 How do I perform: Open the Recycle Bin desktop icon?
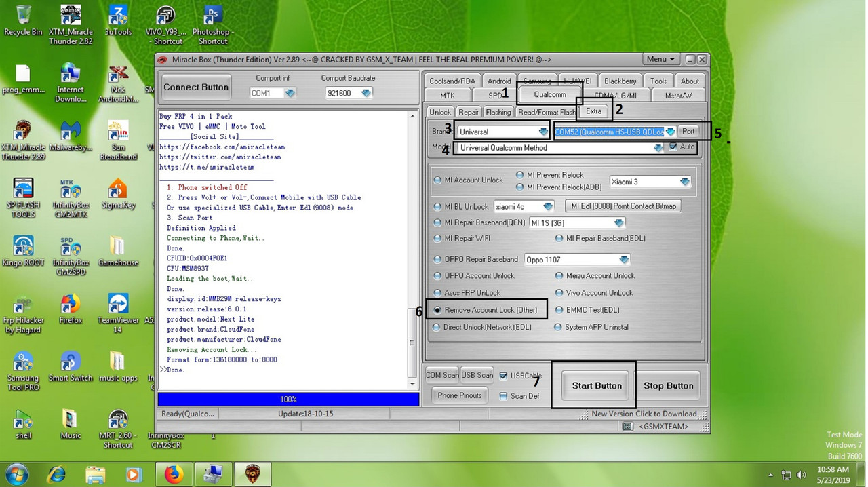point(23,20)
